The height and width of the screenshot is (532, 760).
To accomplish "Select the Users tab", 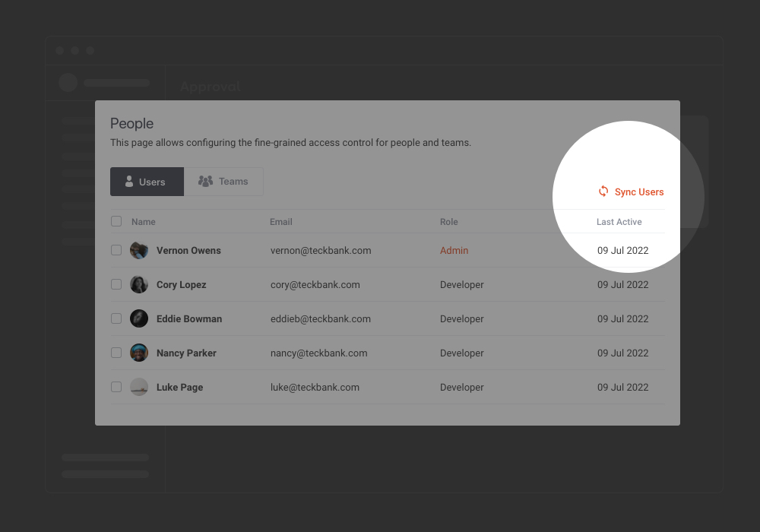I will (146, 181).
